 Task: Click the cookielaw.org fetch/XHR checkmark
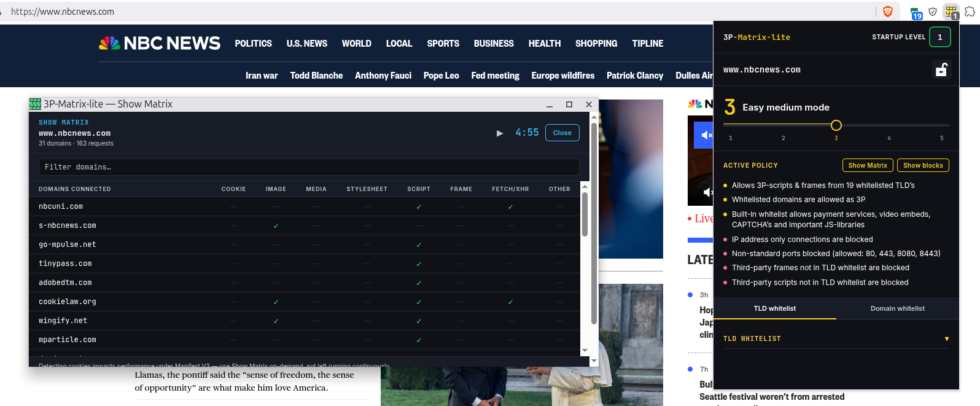click(x=510, y=302)
